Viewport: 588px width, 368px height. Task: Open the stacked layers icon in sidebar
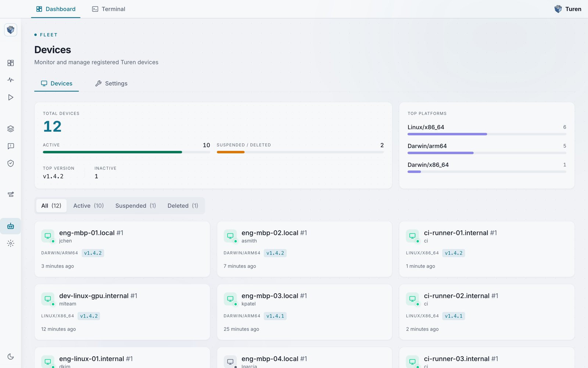coord(11,129)
